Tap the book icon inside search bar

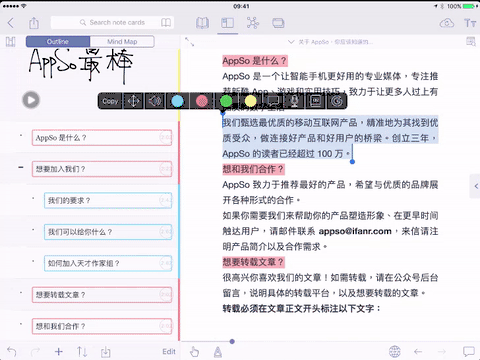coord(166,23)
